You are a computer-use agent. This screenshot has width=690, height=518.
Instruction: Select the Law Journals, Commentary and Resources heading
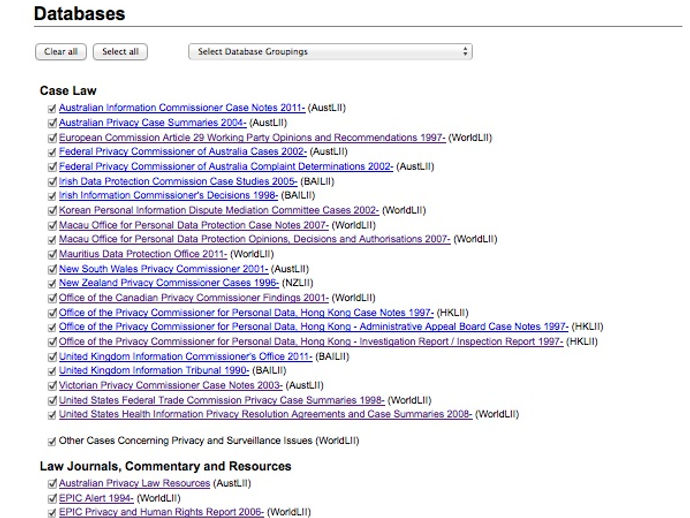pyautogui.click(x=165, y=466)
